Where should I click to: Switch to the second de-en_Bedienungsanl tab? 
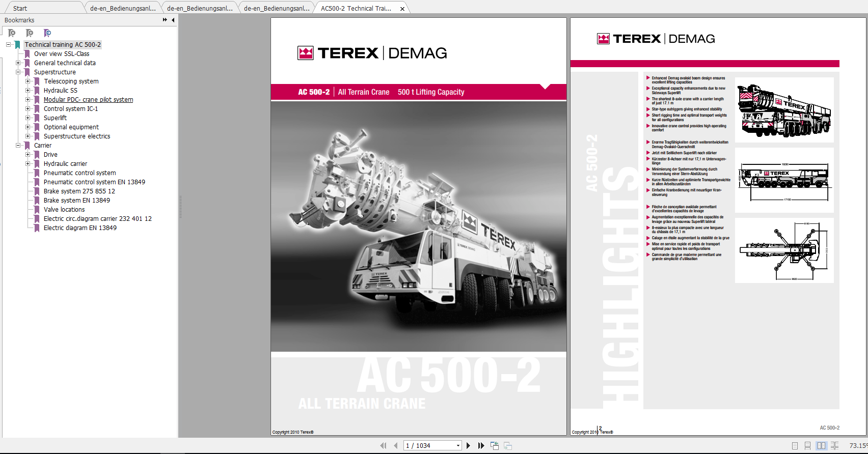click(x=200, y=8)
